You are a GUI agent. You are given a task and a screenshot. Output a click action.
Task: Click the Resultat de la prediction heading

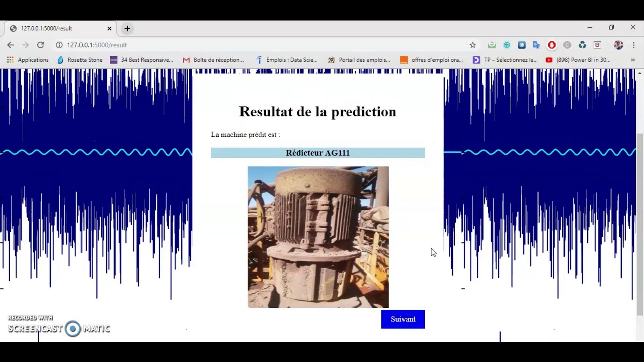(x=317, y=112)
